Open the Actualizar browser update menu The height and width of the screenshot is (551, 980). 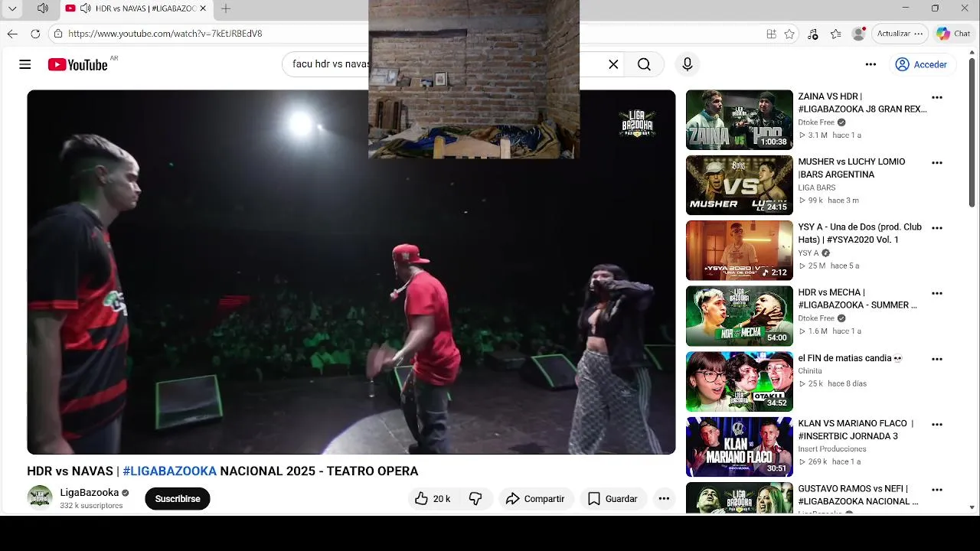pyautogui.click(x=900, y=34)
